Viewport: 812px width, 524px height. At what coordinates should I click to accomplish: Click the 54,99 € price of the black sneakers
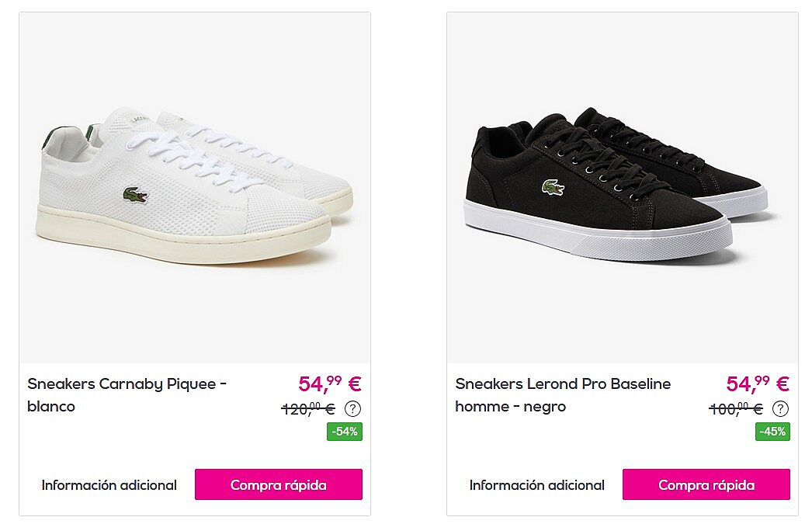click(x=758, y=383)
